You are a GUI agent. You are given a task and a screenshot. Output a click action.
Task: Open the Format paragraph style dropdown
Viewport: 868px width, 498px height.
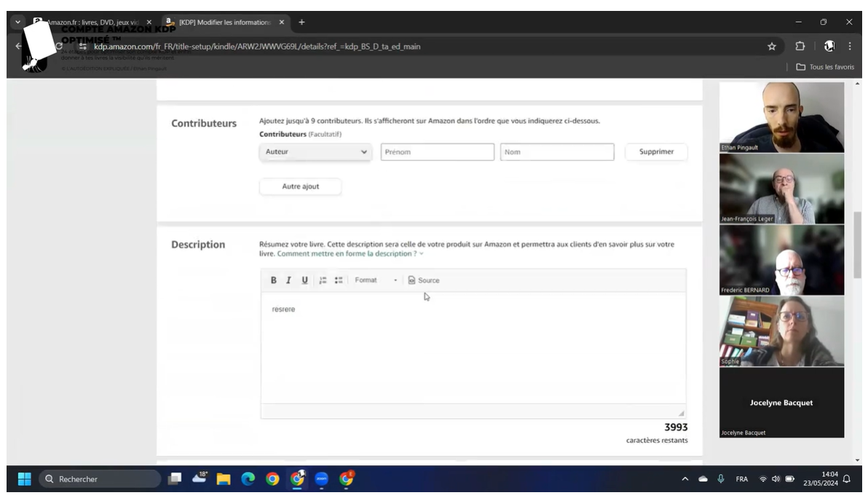(376, 280)
